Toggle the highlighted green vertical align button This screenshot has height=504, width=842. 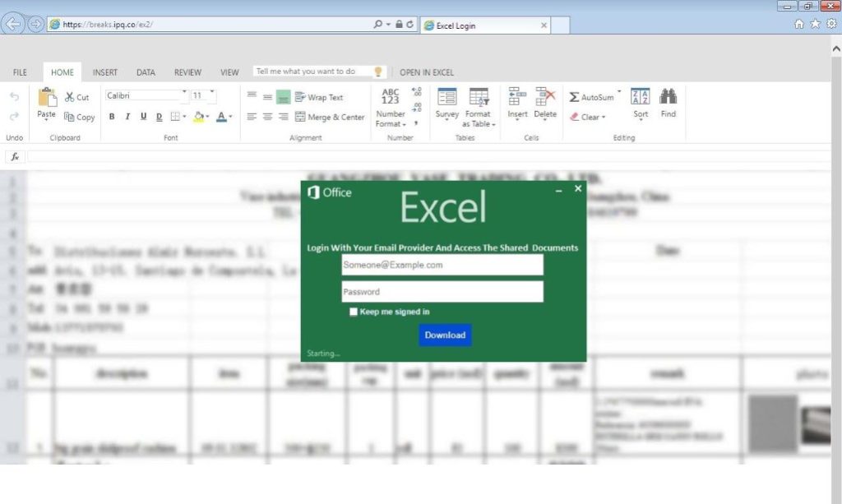[x=284, y=97]
